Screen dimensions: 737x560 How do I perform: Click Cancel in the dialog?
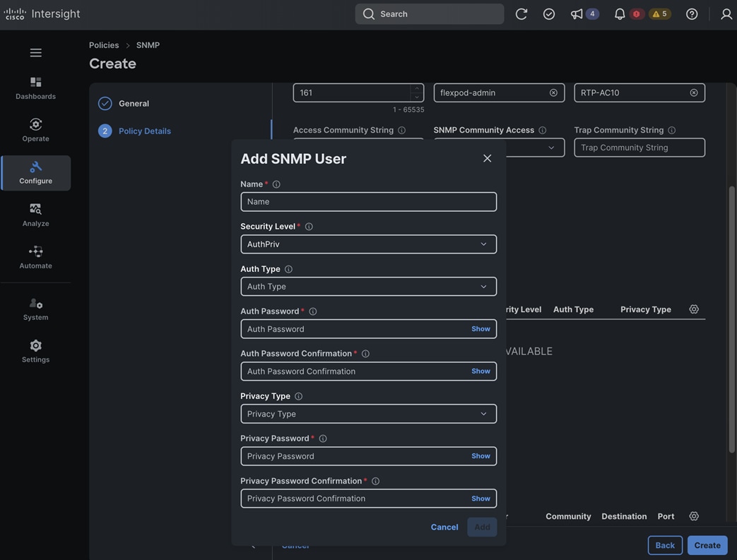click(444, 527)
